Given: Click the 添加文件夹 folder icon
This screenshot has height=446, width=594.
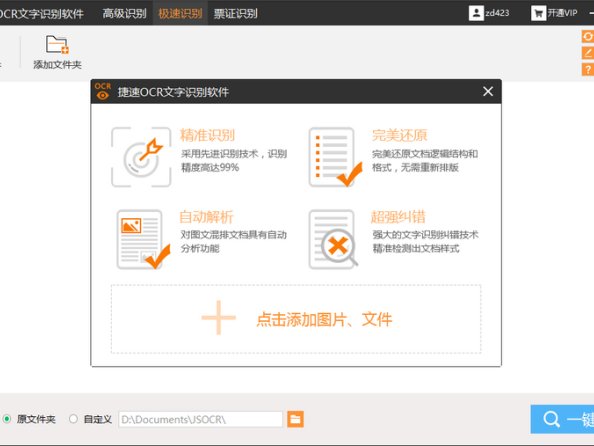Looking at the screenshot, I should click(x=57, y=45).
